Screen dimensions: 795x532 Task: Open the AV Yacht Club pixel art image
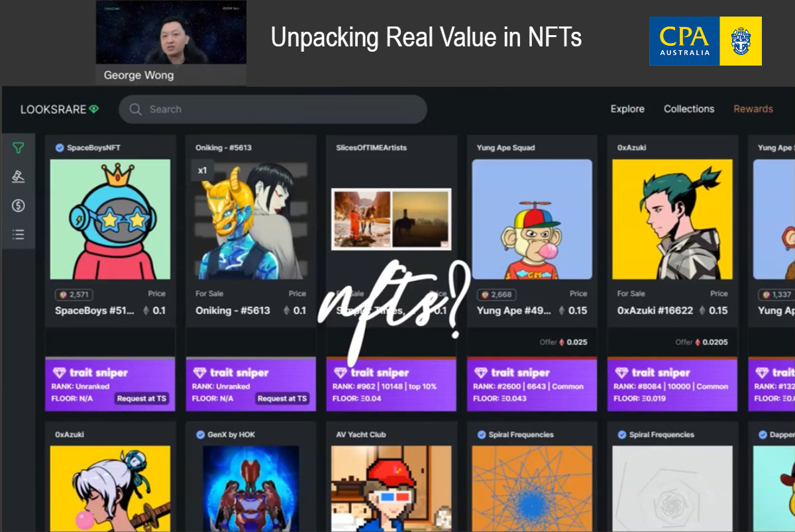(391, 489)
